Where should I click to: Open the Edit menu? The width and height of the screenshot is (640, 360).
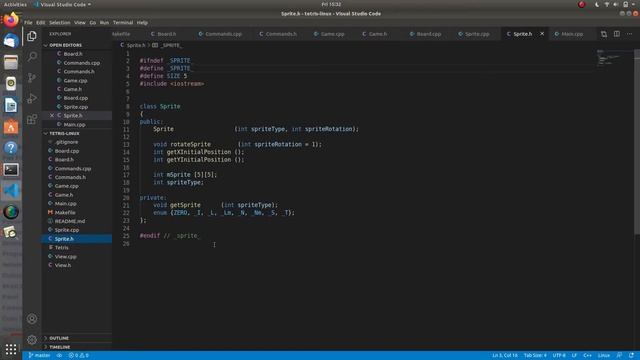[x=40, y=22]
